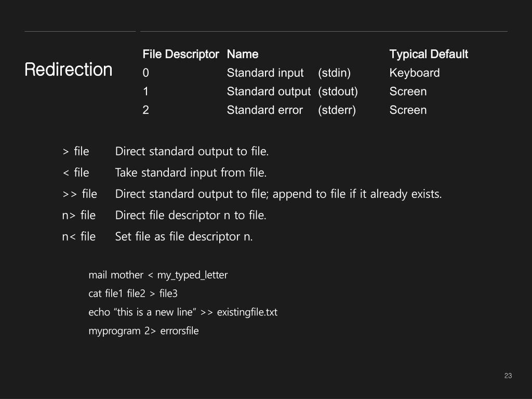The width and height of the screenshot is (532, 399).
Task: Click the Name column header
Action: (243, 54)
